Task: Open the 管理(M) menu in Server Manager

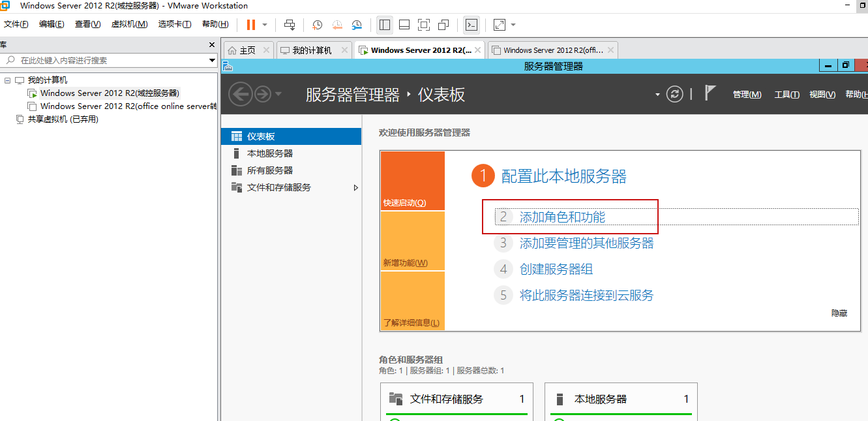Action: [747, 95]
